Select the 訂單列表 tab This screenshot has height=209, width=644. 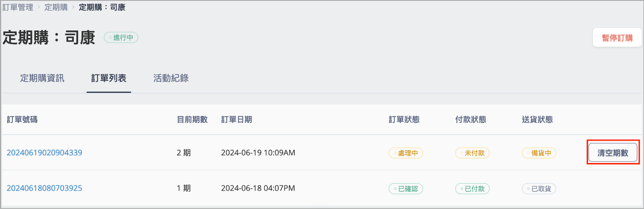pyautogui.click(x=109, y=78)
